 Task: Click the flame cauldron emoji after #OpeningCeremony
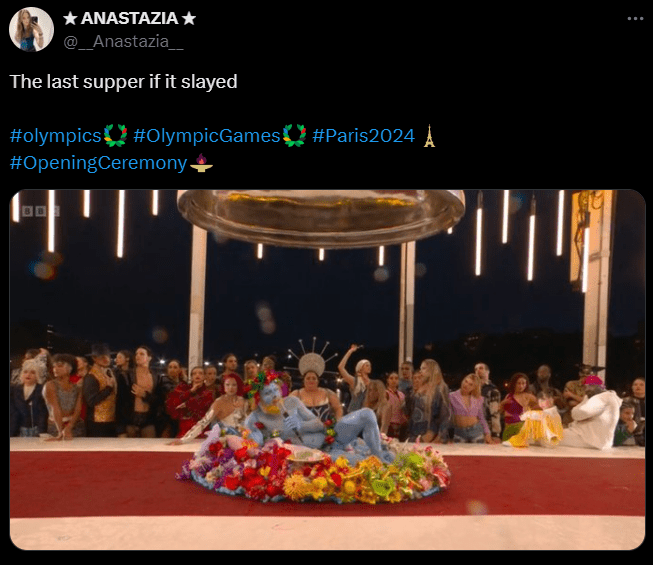click(x=201, y=163)
